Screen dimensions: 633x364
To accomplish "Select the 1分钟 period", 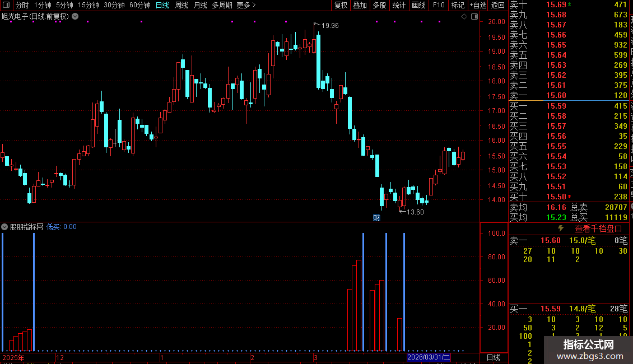I will [43, 5].
